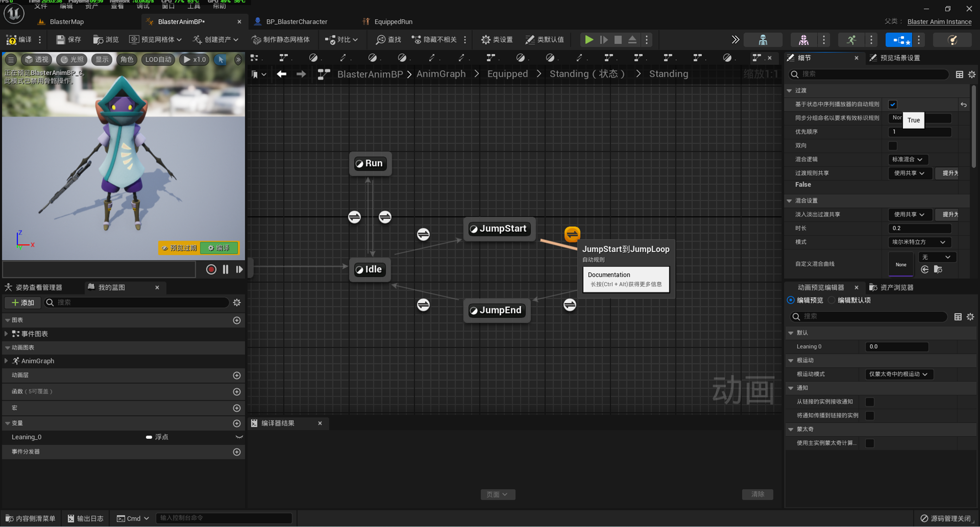Save the blueprint with 保存 button

(69, 40)
